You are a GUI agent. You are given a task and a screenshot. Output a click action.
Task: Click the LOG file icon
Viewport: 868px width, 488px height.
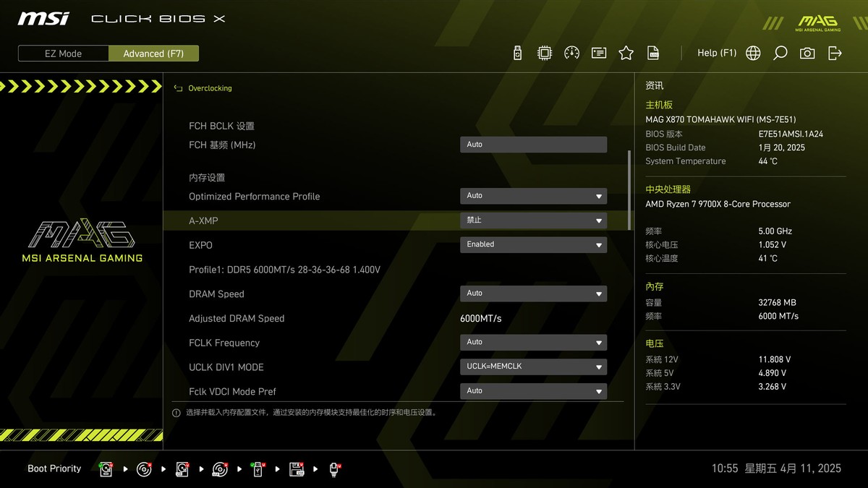coord(653,53)
